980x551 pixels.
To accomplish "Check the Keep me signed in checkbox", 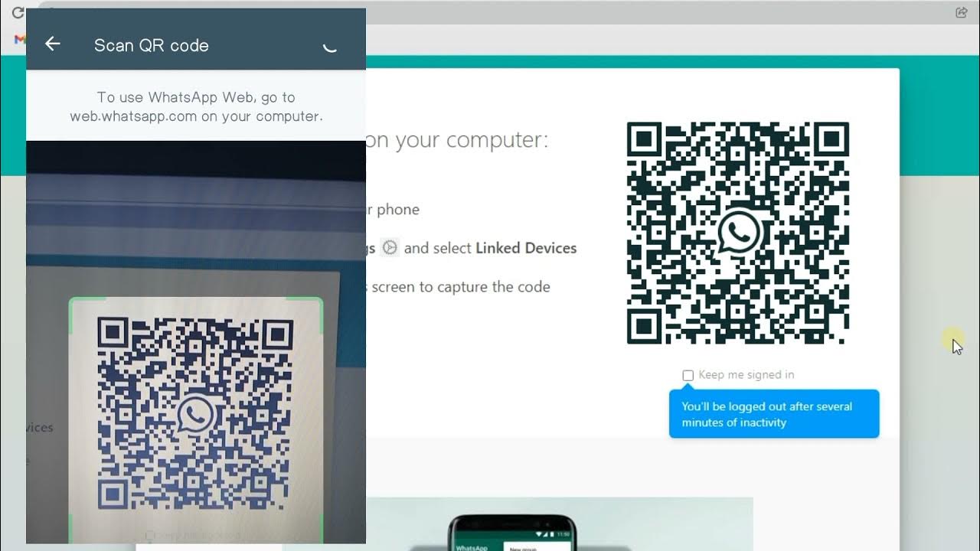I will click(688, 375).
